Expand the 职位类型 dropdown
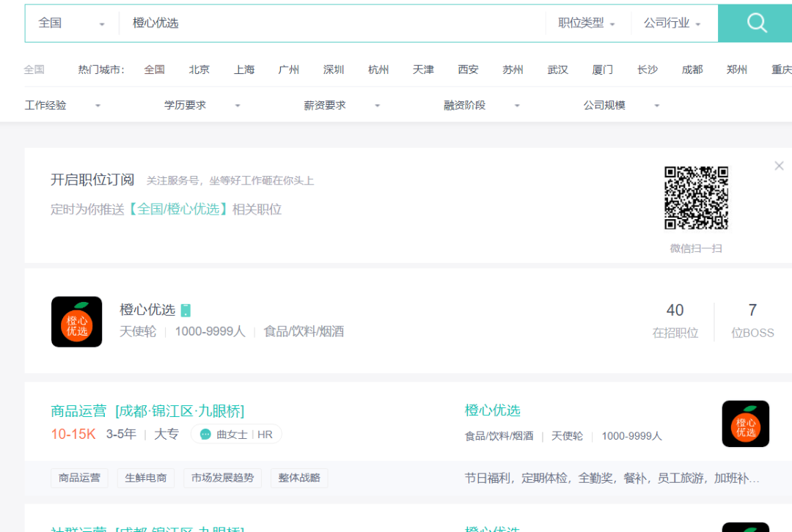The width and height of the screenshot is (792, 532). tap(587, 23)
